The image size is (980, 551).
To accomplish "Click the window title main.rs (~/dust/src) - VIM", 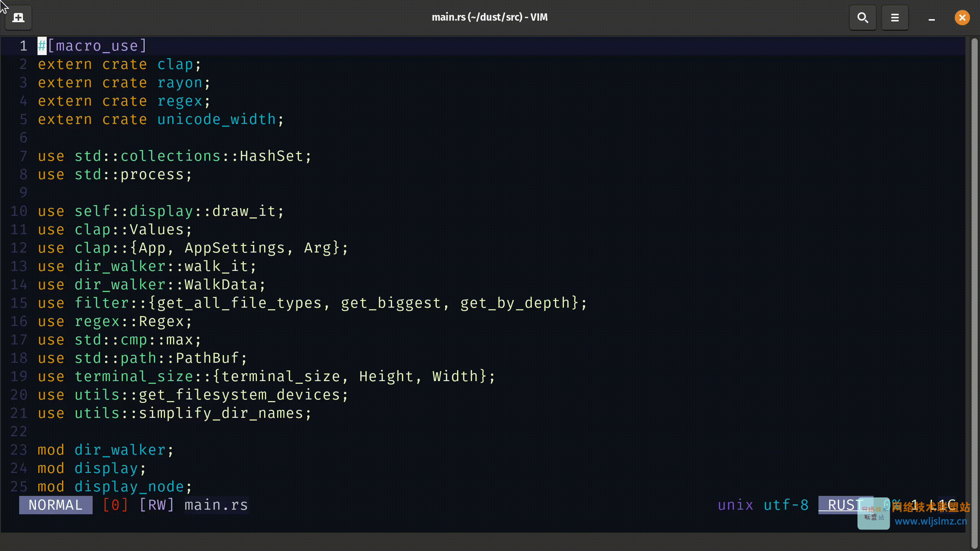I will (490, 17).
